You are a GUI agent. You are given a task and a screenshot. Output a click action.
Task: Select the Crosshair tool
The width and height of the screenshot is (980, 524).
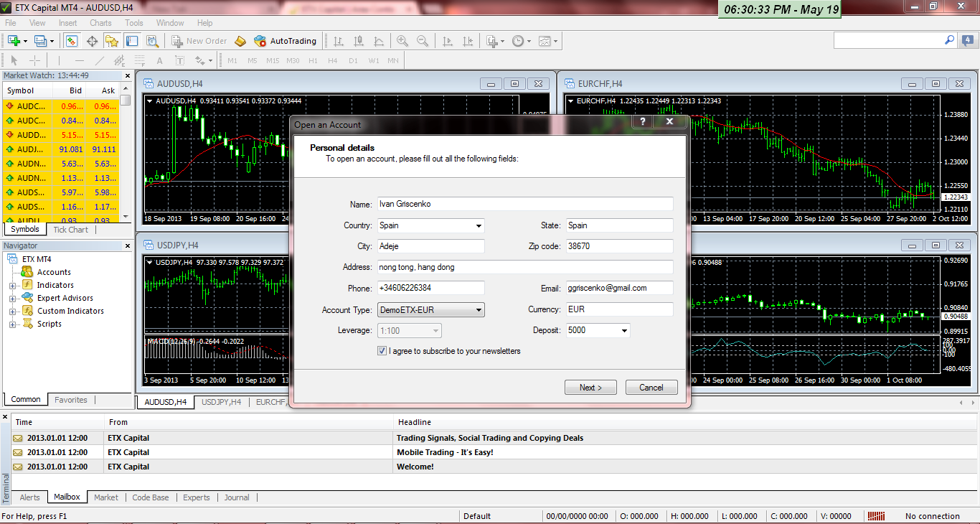click(34, 60)
